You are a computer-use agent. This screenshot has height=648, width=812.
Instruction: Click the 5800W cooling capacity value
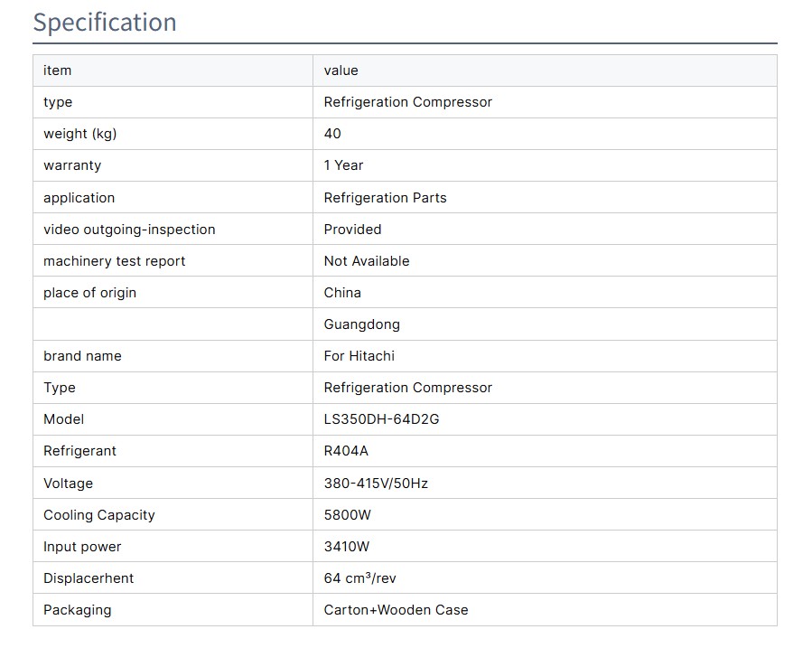tap(348, 515)
